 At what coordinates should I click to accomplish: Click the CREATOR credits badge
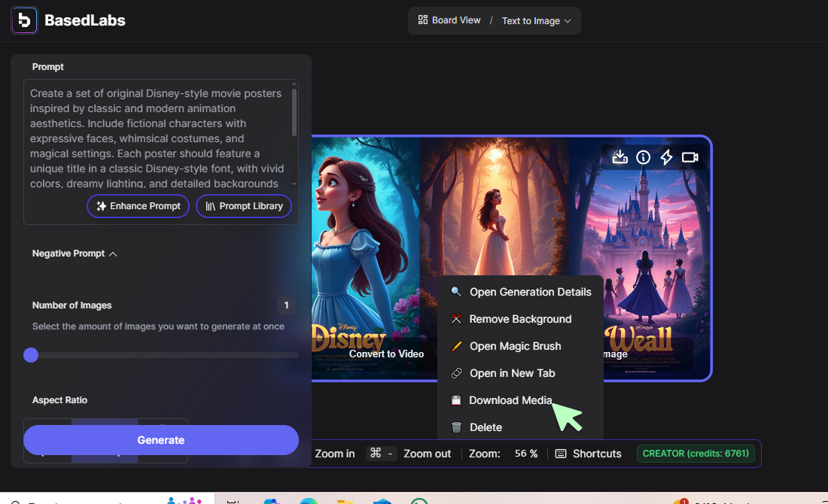tap(696, 454)
